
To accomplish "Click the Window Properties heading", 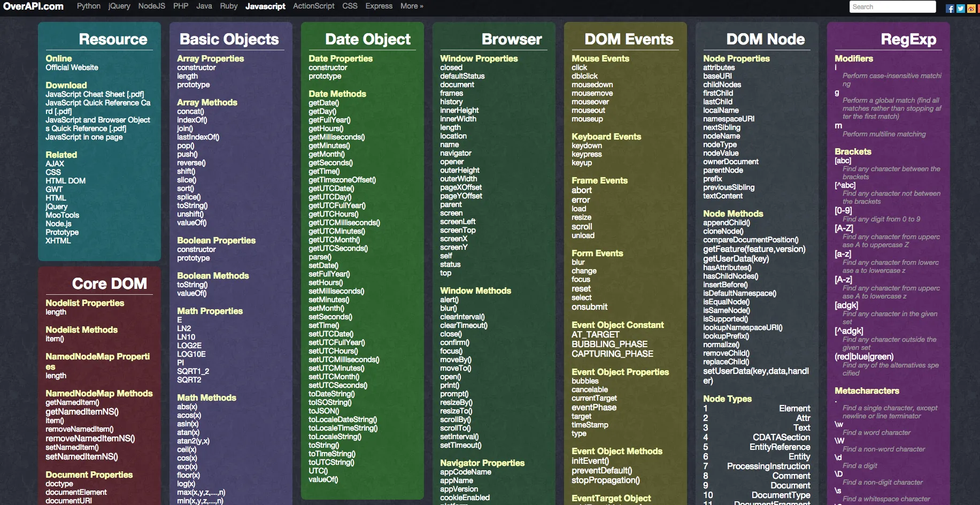I will point(479,58).
